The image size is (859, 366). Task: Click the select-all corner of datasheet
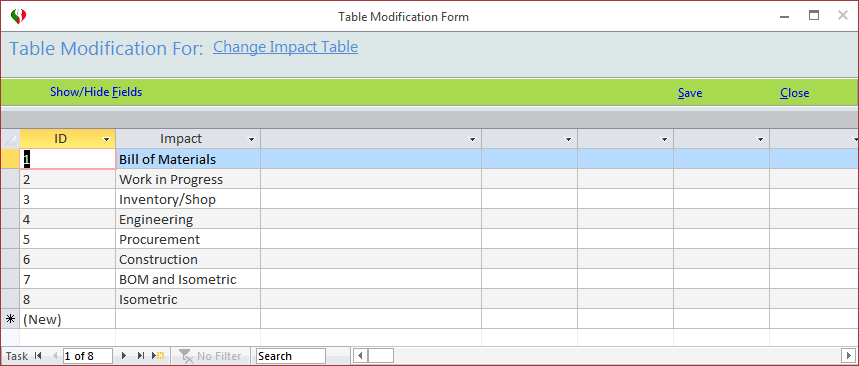click(10, 139)
